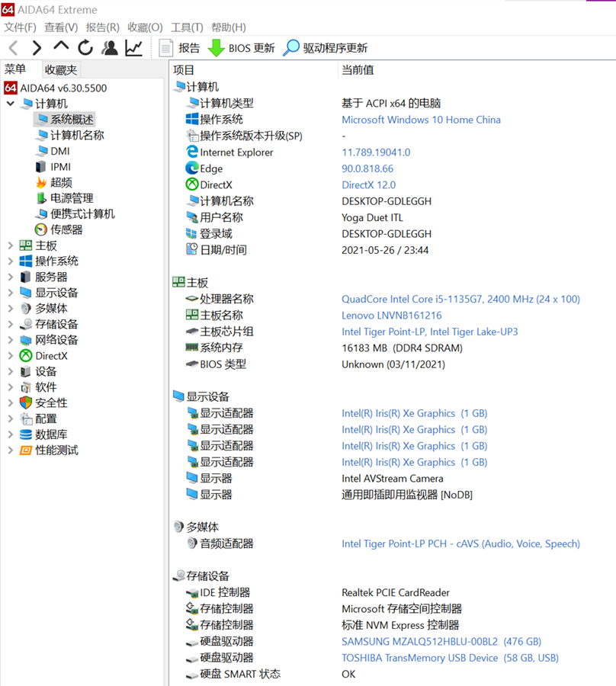Click the 音频适配器 speaker icon
Screen dimensions: 616x686
click(192, 543)
